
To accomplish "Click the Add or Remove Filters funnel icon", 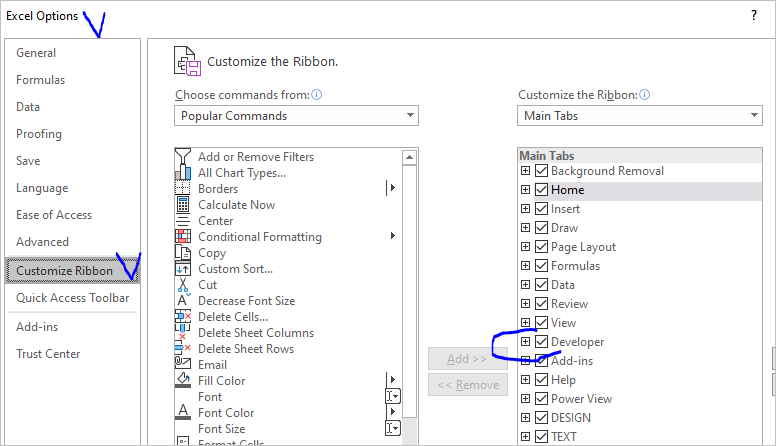I will (183, 156).
